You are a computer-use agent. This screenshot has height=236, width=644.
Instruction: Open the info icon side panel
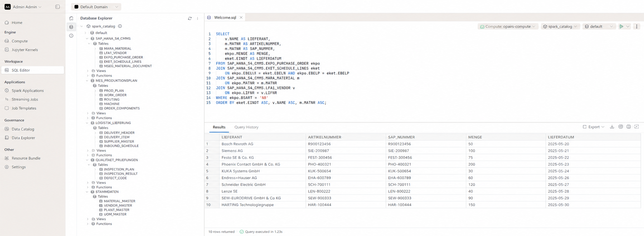(x=71, y=36)
